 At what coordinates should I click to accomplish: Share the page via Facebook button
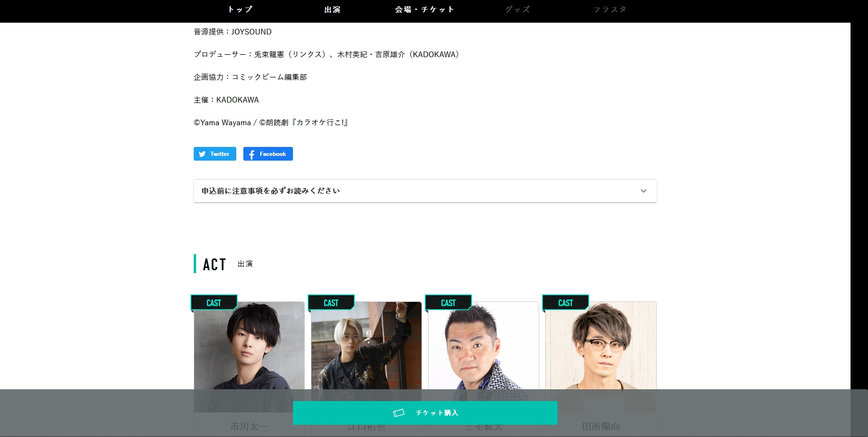pyautogui.click(x=268, y=154)
